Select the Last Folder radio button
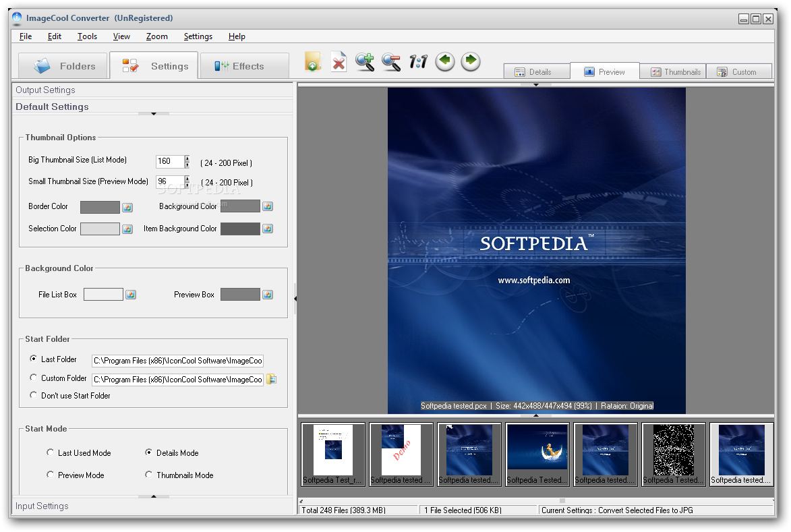Viewport: 791px width, 532px height. point(33,359)
